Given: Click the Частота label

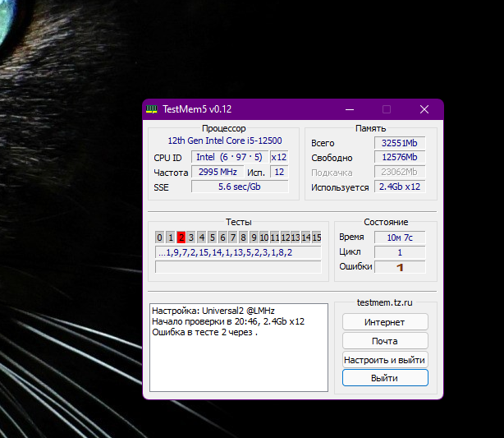Looking at the screenshot, I should tap(171, 173).
